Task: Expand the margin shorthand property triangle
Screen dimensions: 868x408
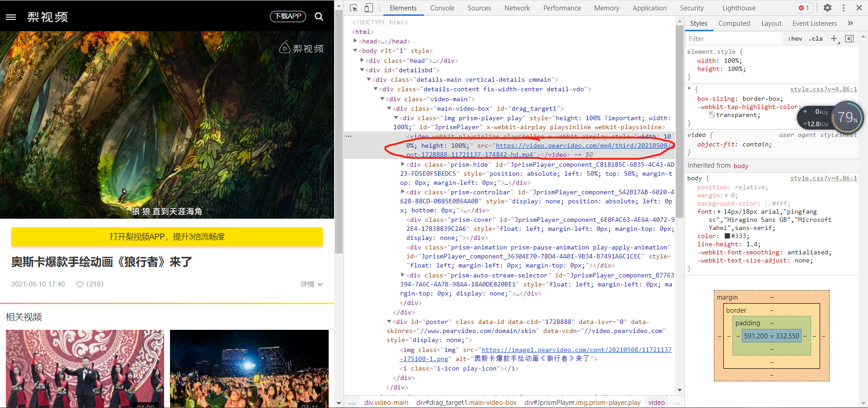Action: [726, 196]
